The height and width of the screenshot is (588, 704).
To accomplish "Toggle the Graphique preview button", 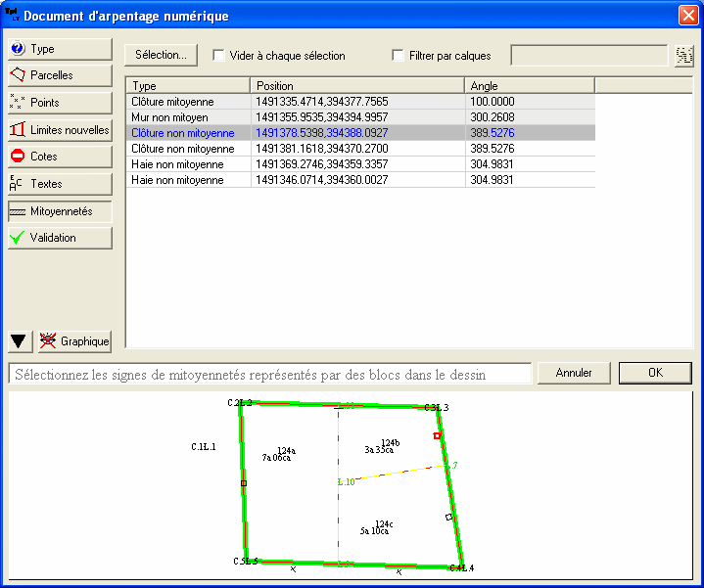I will [74, 341].
